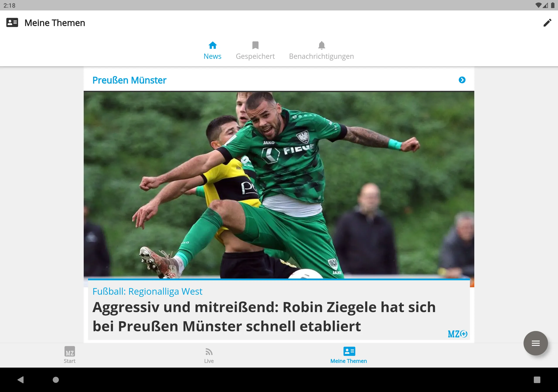The width and height of the screenshot is (558, 392).
Task: Toggle News feed active state
Action: [212, 50]
